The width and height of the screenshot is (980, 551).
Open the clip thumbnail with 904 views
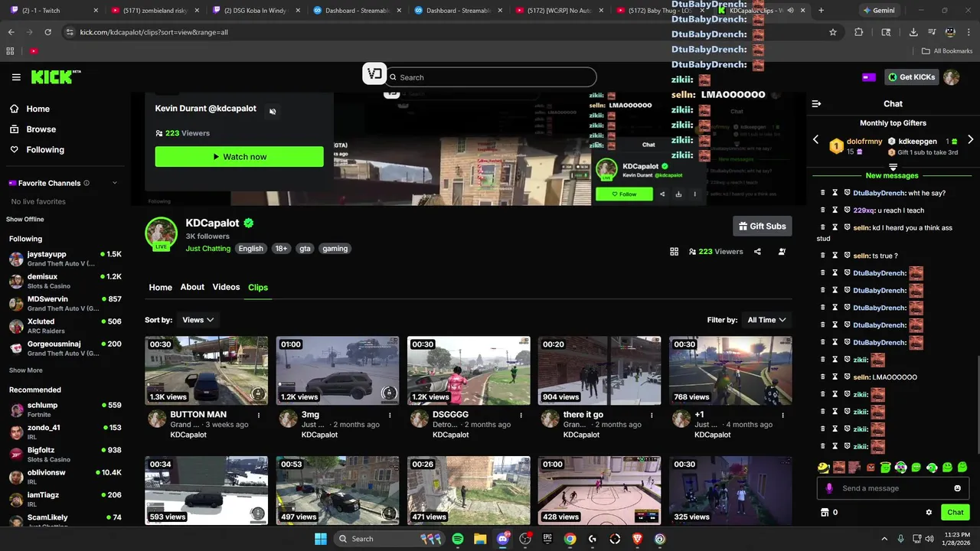coord(599,370)
